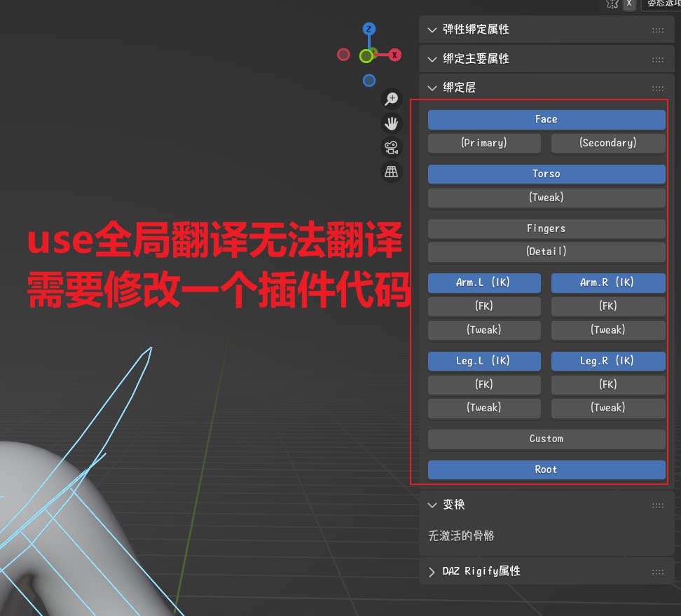Collapse the 弹性绑定属性 panel
The width and height of the screenshot is (681, 616).
point(432,30)
